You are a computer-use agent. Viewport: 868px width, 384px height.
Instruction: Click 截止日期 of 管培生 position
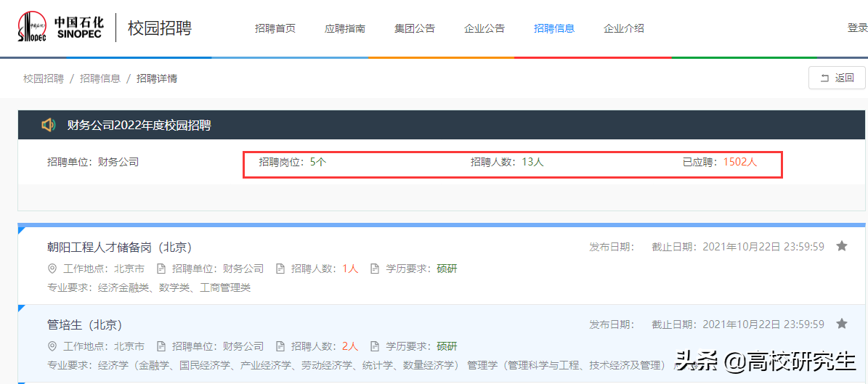tap(739, 324)
